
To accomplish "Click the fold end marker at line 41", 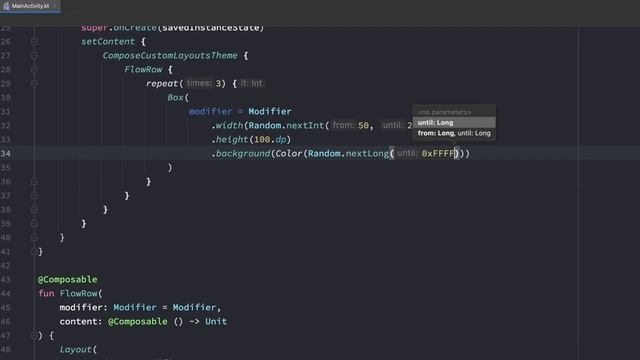I will point(34,251).
